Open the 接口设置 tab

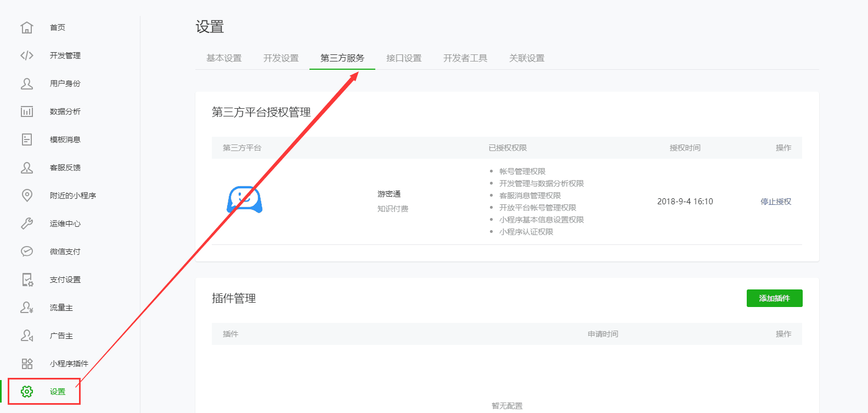pos(404,58)
